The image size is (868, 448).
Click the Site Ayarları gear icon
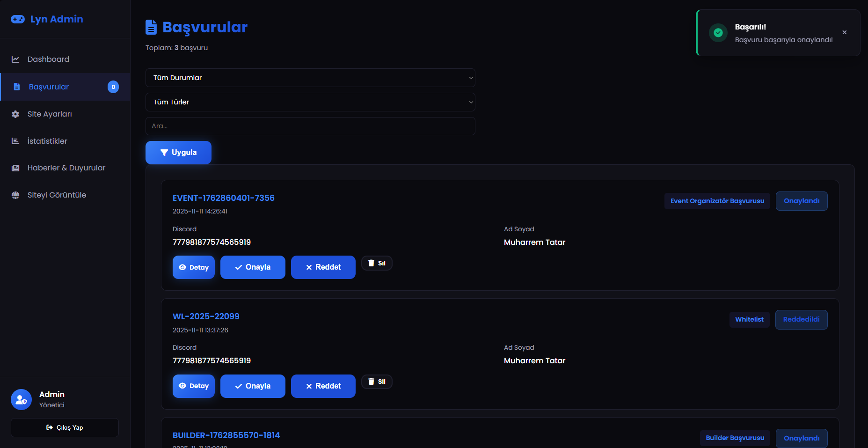tap(15, 114)
